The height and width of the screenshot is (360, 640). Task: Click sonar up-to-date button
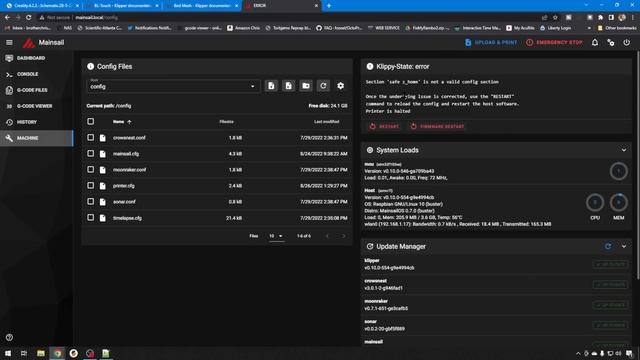[611, 325]
